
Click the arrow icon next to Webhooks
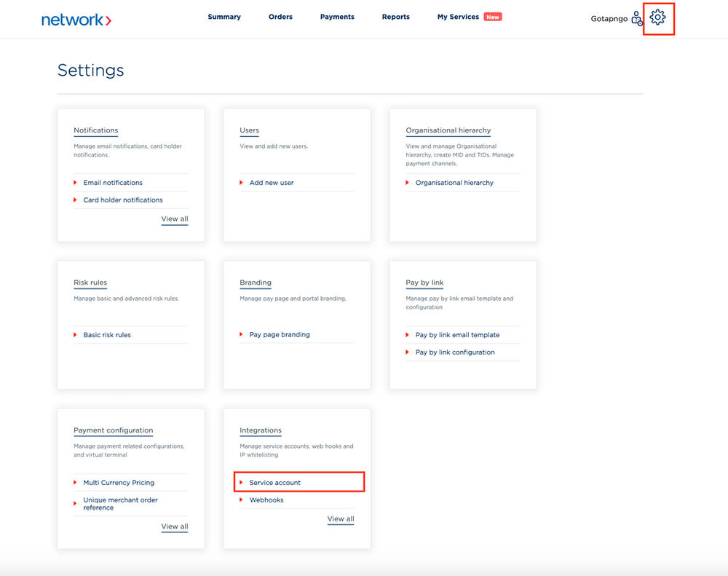pyautogui.click(x=243, y=500)
